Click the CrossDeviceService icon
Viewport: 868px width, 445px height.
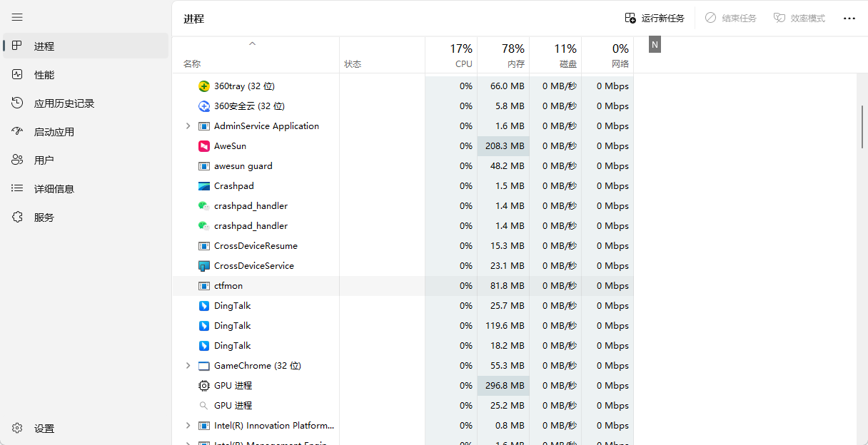point(203,266)
